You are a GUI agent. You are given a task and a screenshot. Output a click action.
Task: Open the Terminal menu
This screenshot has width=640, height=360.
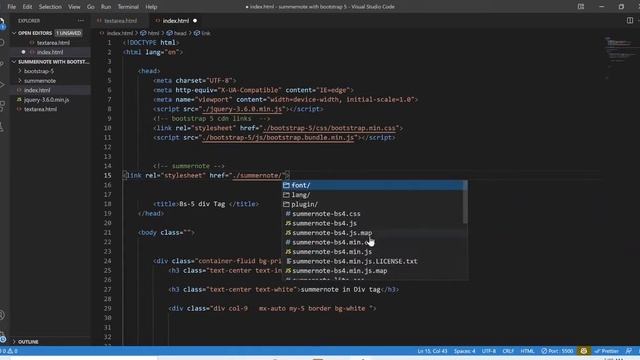click(128, 7)
